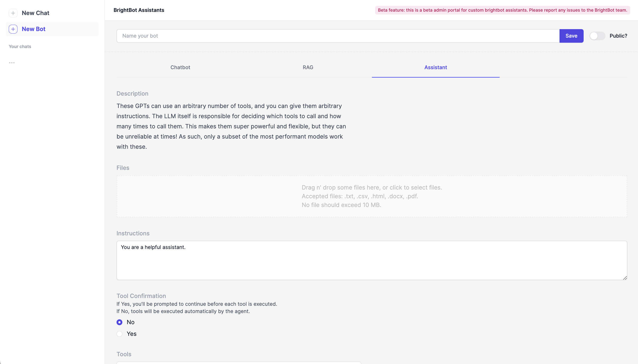Click the Description heading
Image resolution: width=638 pixels, height=364 pixels.
tap(132, 93)
